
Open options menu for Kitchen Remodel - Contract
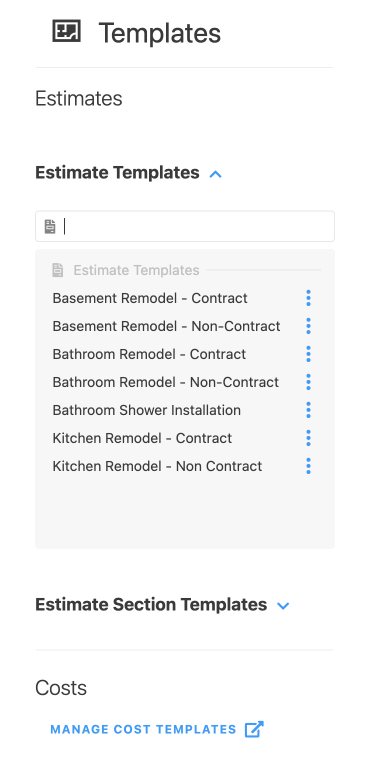(308, 438)
